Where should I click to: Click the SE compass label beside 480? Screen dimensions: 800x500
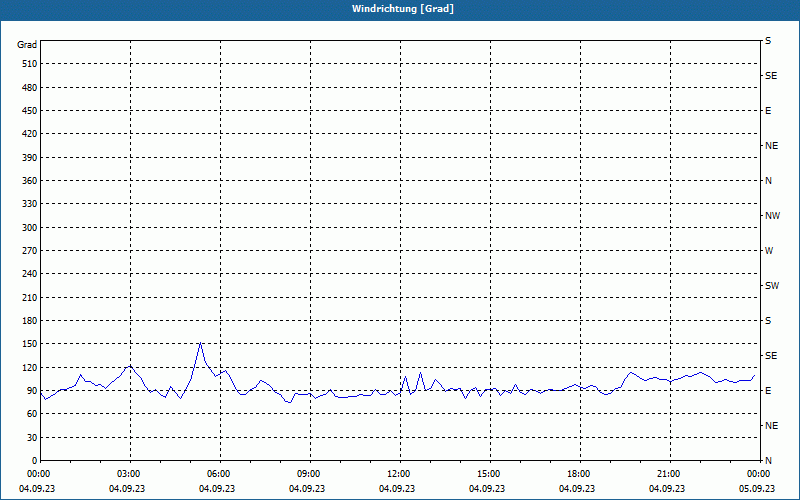pos(771,76)
